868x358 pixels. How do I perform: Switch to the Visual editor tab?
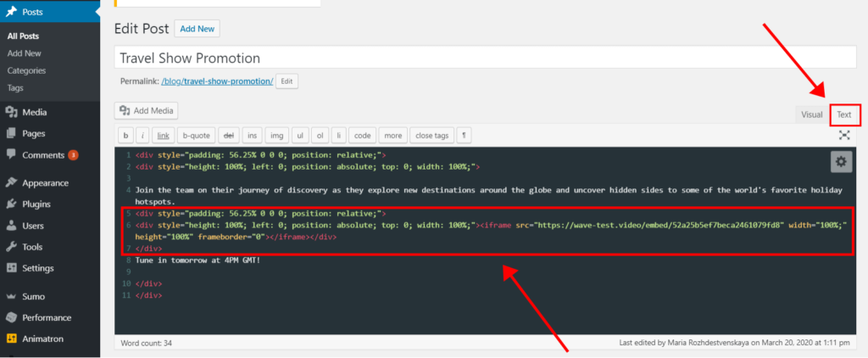(x=811, y=115)
